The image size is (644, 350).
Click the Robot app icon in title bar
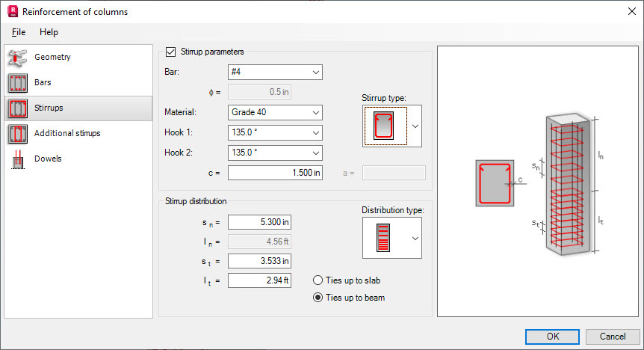pyautogui.click(x=13, y=11)
